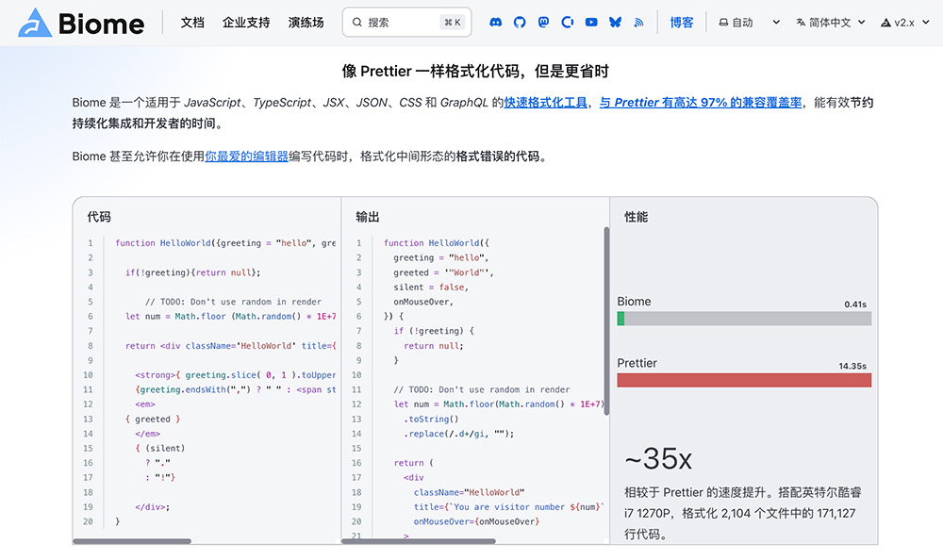Open the Discord link icon
This screenshot has height=560, width=943.
pyautogui.click(x=496, y=23)
